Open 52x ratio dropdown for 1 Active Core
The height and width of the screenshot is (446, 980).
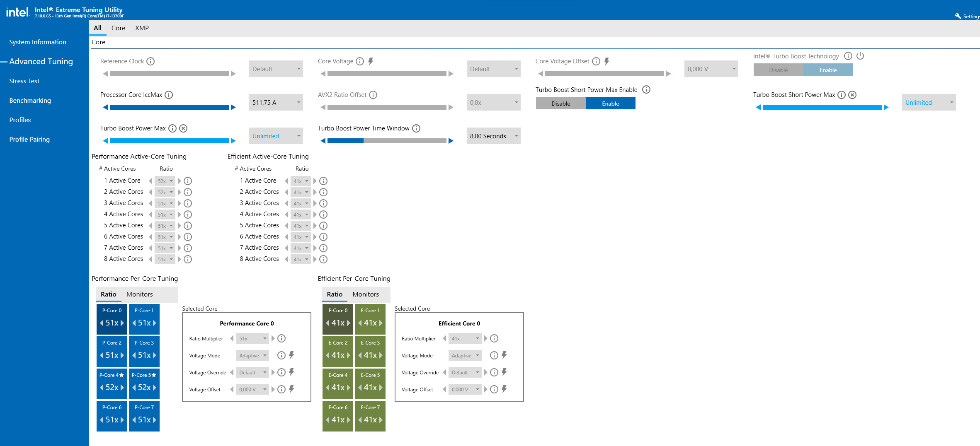165,181
